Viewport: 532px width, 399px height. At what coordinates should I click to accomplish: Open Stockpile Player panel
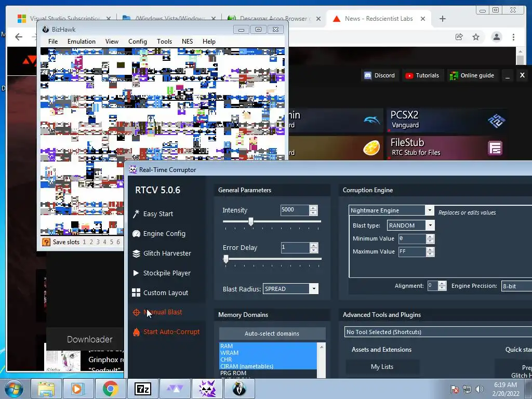click(162, 273)
